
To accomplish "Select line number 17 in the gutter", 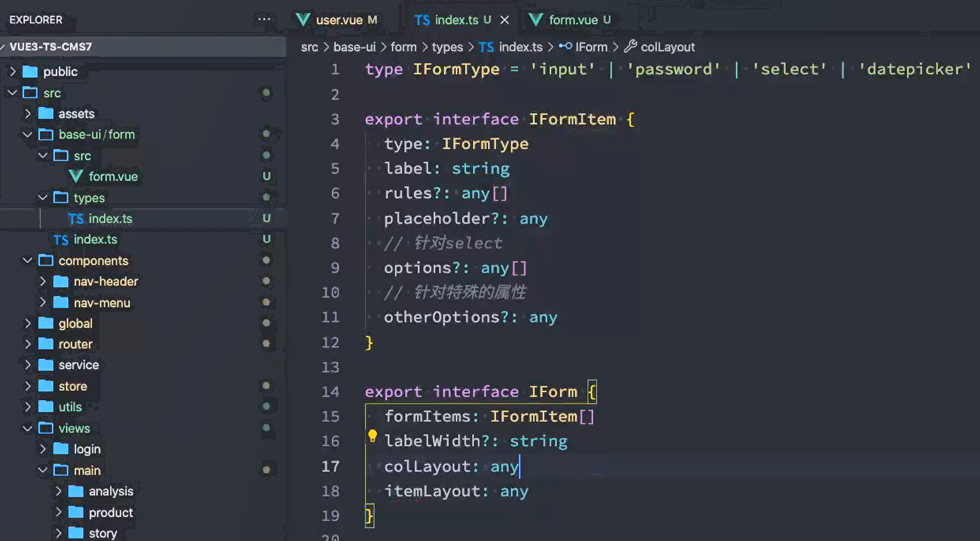I will (x=330, y=466).
